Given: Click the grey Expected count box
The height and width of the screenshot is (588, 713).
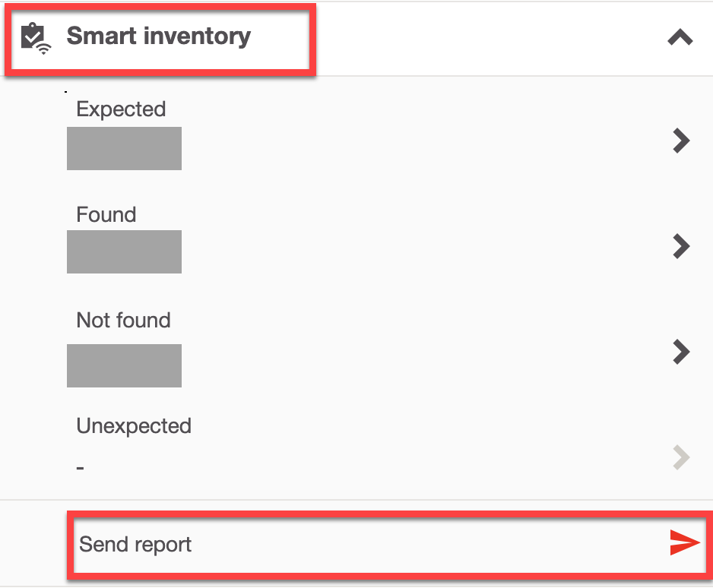Looking at the screenshot, I should [x=124, y=149].
